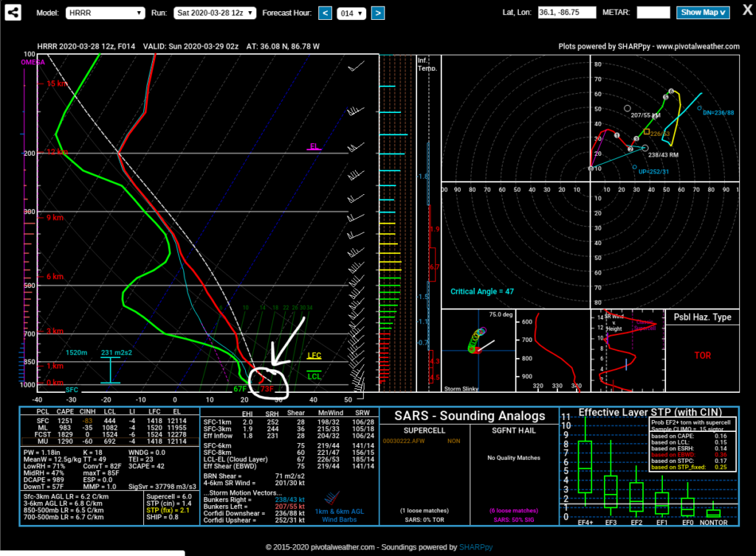The image size is (756, 556).
Task: Click the '(6 loose matches)' text
Action: point(514,511)
